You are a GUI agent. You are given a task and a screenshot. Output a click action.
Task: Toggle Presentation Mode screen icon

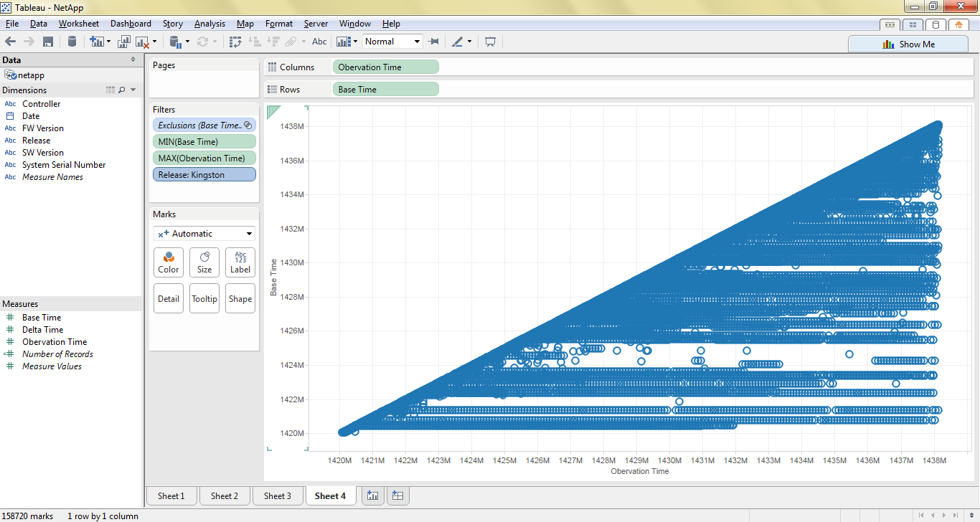(491, 42)
